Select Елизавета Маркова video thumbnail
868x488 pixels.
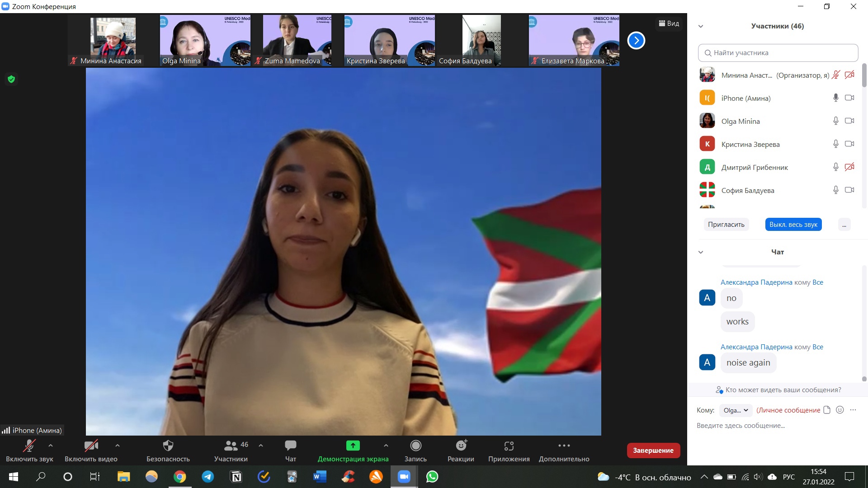point(574,41)
